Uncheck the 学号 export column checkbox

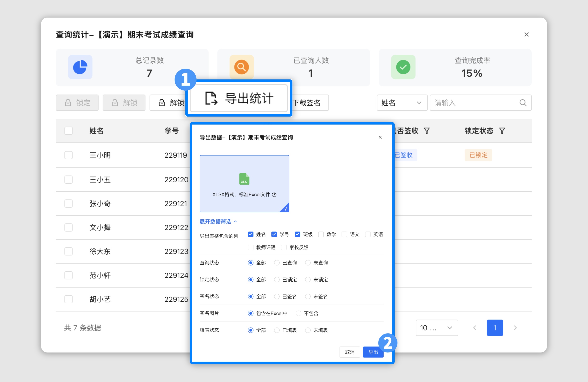(x=274, y=234)
